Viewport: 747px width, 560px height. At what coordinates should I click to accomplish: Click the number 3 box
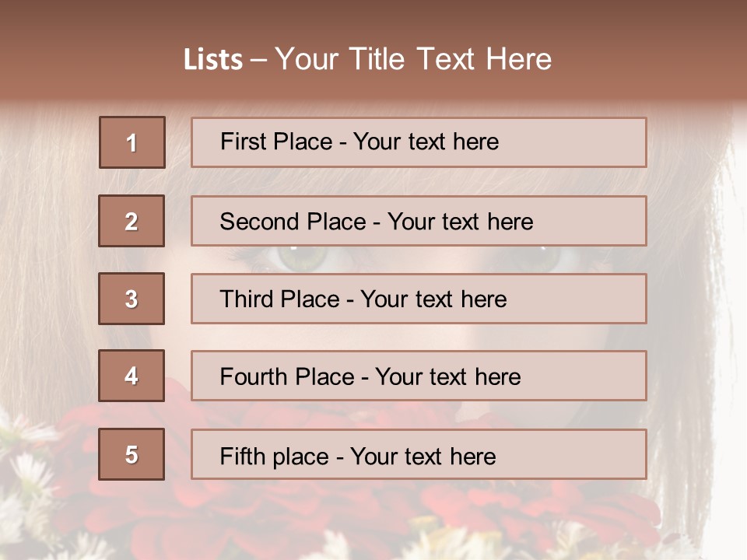132,299
